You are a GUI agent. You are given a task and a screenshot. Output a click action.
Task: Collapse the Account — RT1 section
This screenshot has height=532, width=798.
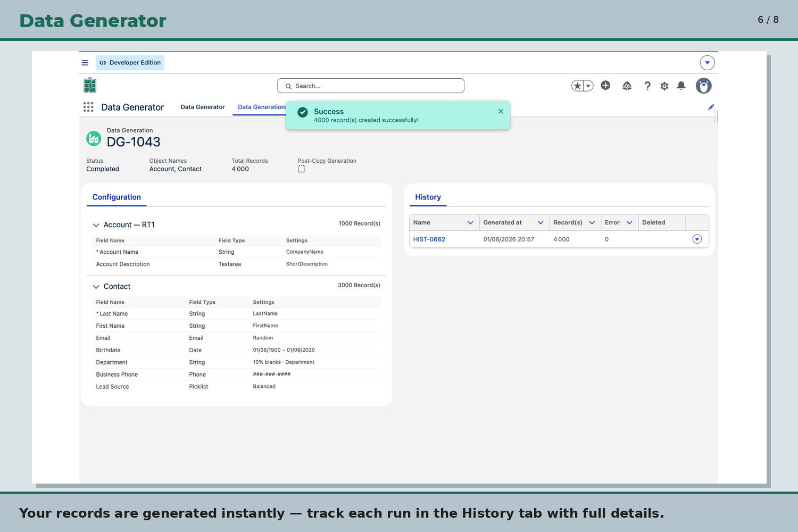point(96,225)
